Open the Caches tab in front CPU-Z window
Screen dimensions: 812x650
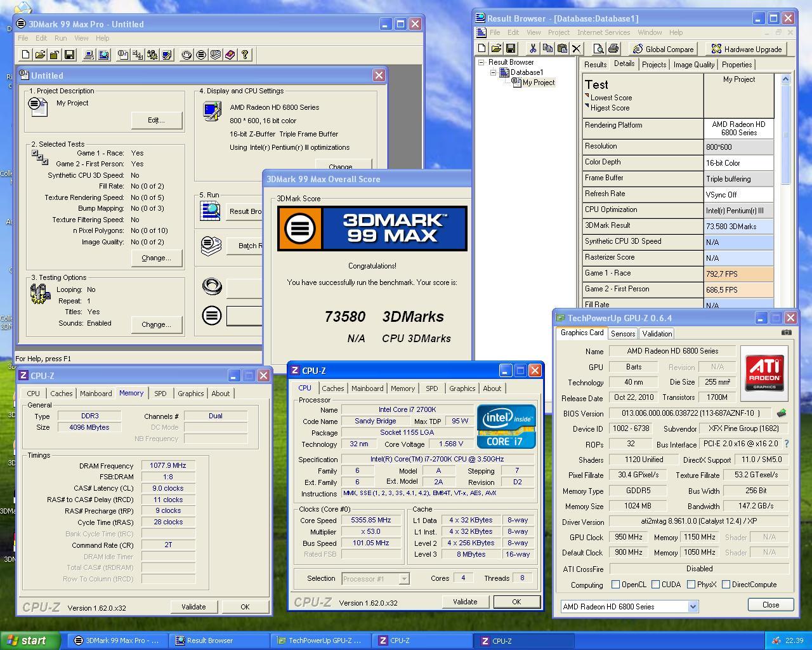332,388
